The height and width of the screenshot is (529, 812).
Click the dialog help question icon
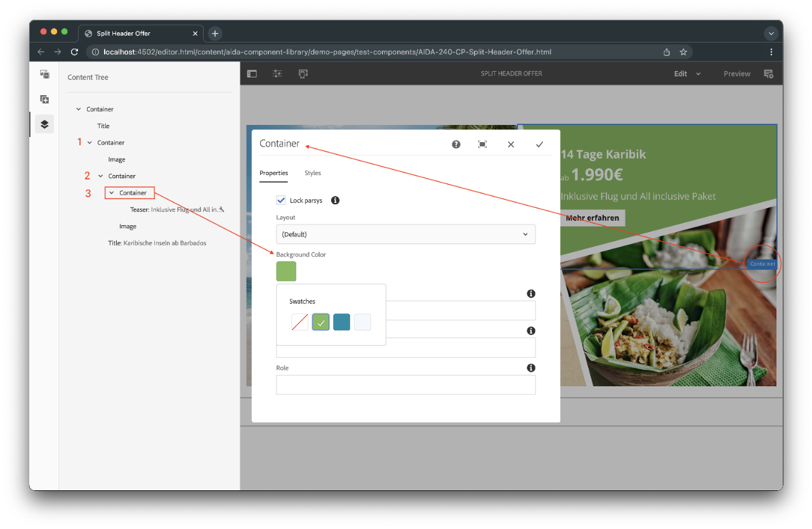coord(456,145)
